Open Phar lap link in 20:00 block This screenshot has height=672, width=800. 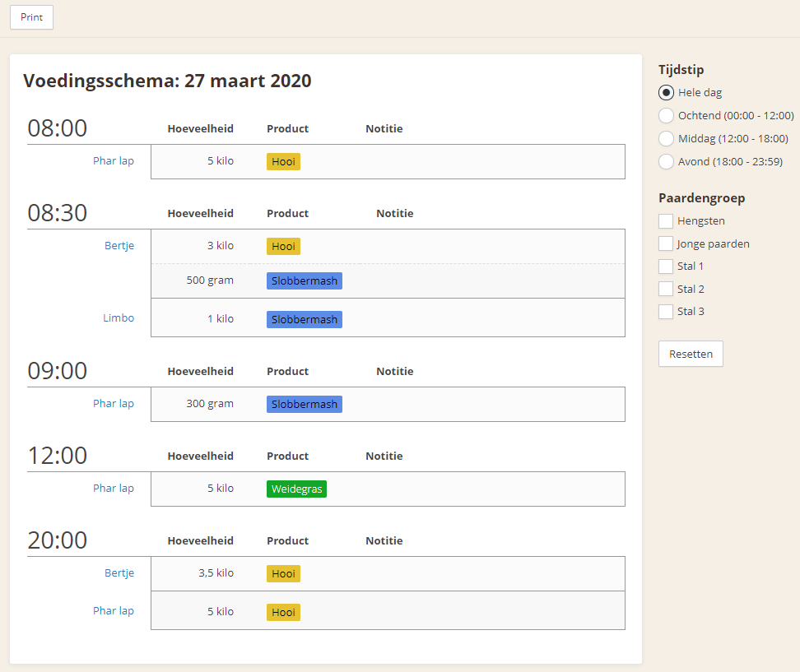114,611
